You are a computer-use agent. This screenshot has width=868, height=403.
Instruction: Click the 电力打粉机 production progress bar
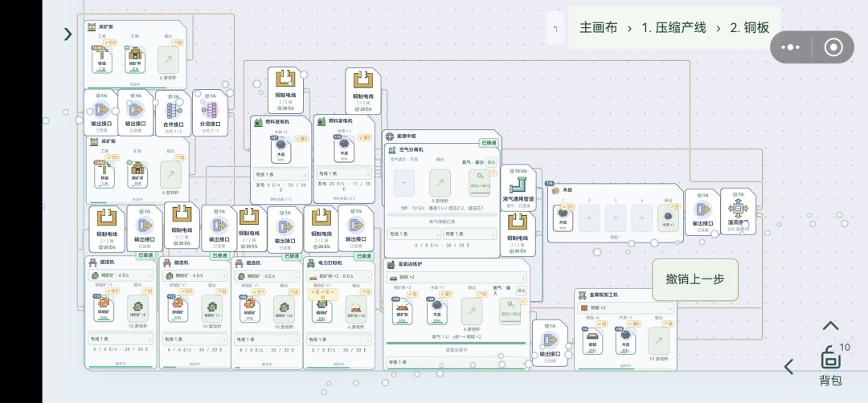(x=339, y=367)
